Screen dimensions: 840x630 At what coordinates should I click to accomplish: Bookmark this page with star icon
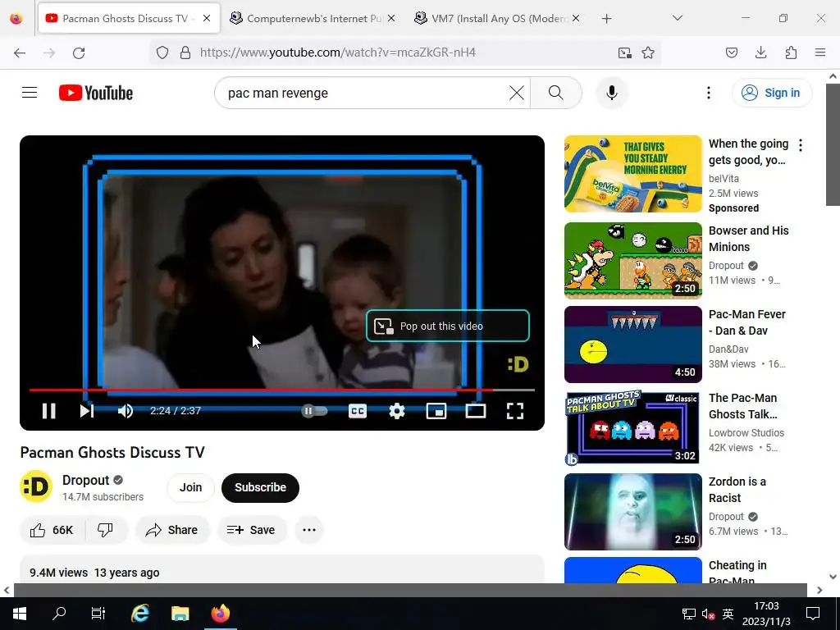(x=648, y=52)
